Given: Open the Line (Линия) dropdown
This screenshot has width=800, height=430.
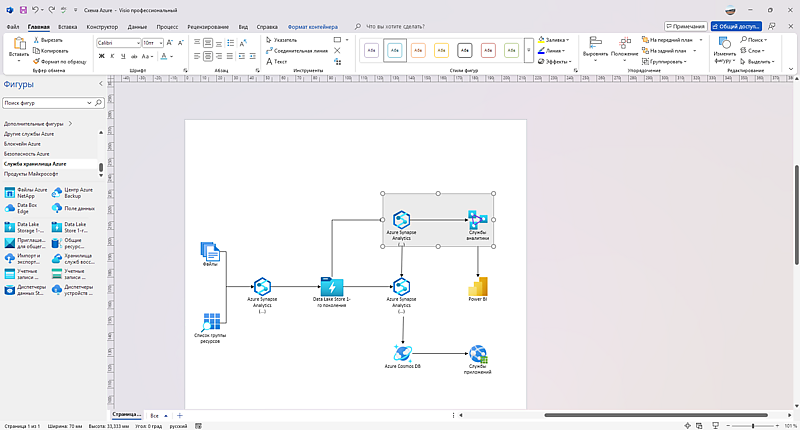Looking at the screenshot, I should click(552, 50).
